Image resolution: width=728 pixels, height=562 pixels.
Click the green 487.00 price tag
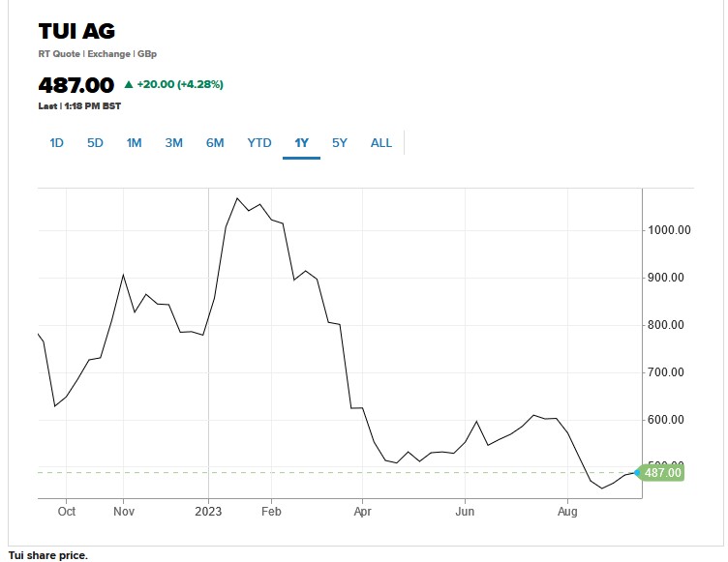pyautogui.click(x=662, y=472)
